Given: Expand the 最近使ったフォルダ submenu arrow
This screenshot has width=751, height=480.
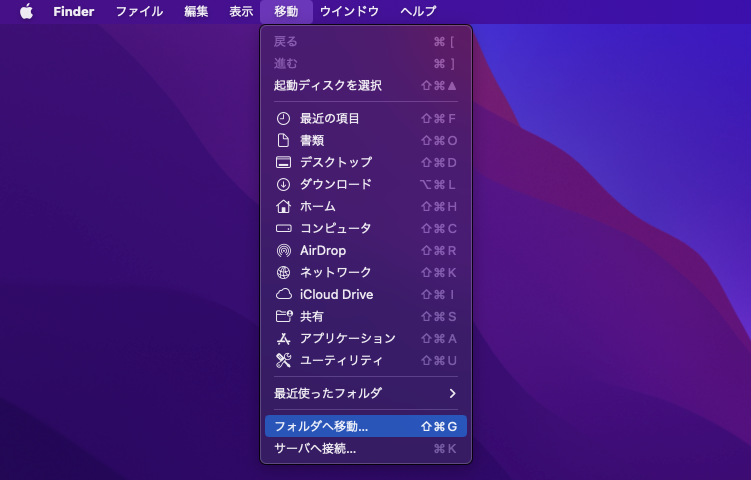Looking at the screenshot, I should 452,393.
